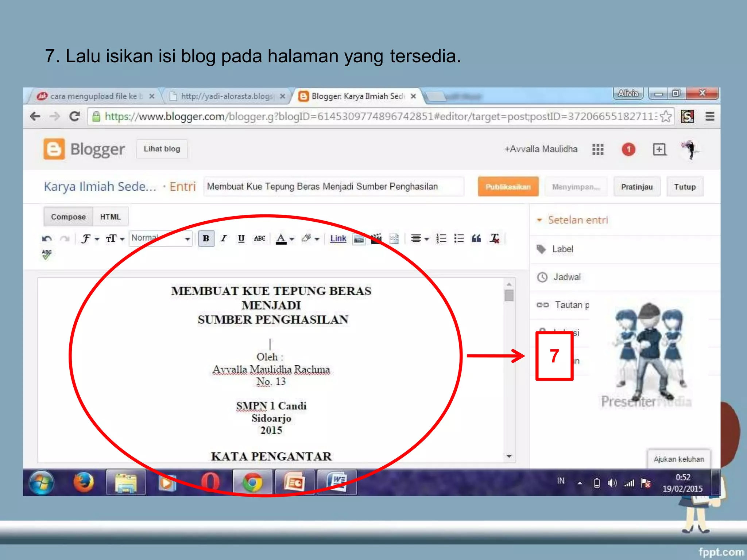This screenshot has height=560, width=747.
Task: Select the Blogger: Karya Ilmiah tab
Action: 357,96
